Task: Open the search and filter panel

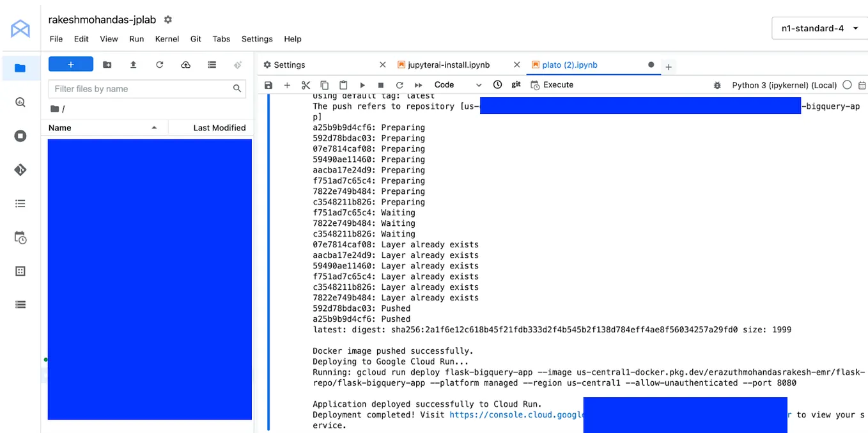Action: point(20,100)
